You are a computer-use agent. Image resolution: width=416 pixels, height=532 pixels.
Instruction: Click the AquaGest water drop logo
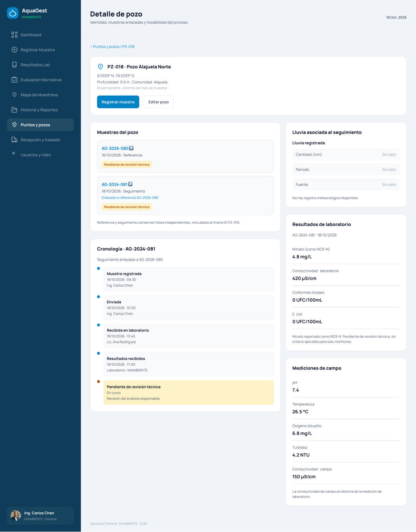(x=13, y=13)
